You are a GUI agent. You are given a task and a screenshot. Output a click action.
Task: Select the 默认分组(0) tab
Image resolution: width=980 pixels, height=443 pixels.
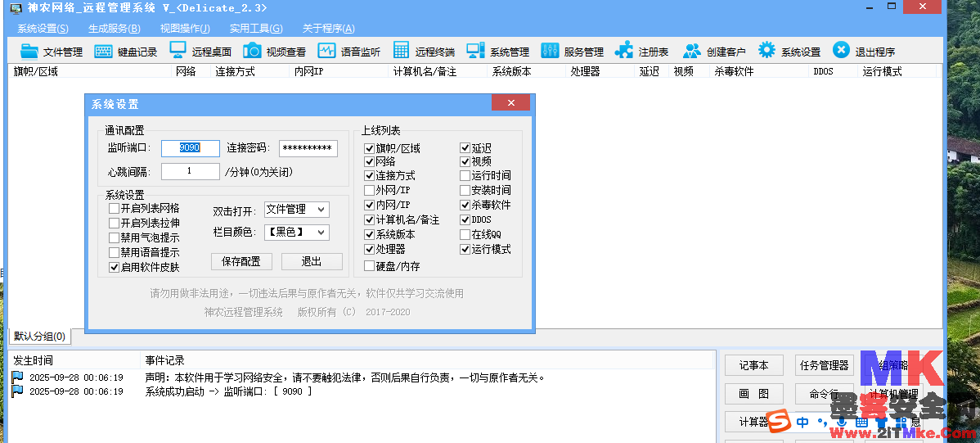coord(39,337)
